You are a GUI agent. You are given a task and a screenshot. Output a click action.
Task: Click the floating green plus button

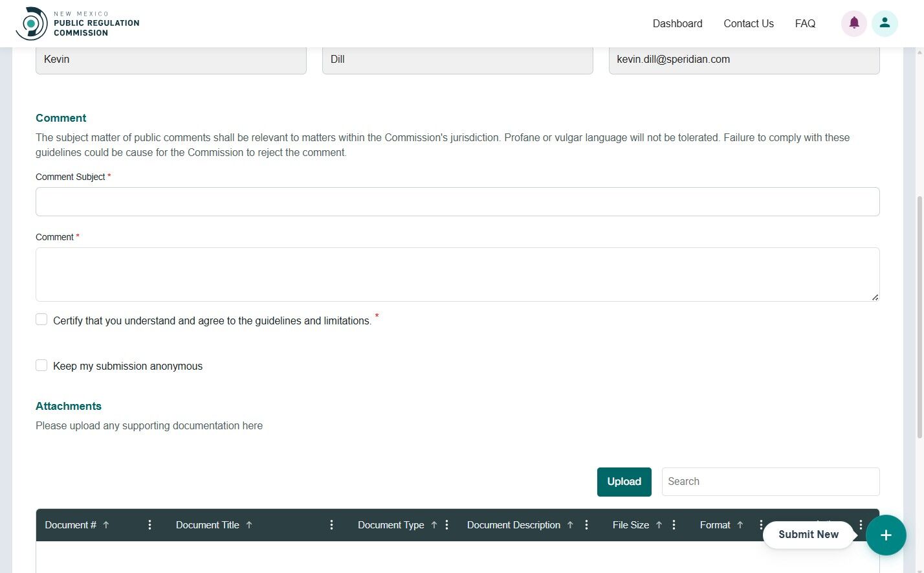[x=886, y=535]
